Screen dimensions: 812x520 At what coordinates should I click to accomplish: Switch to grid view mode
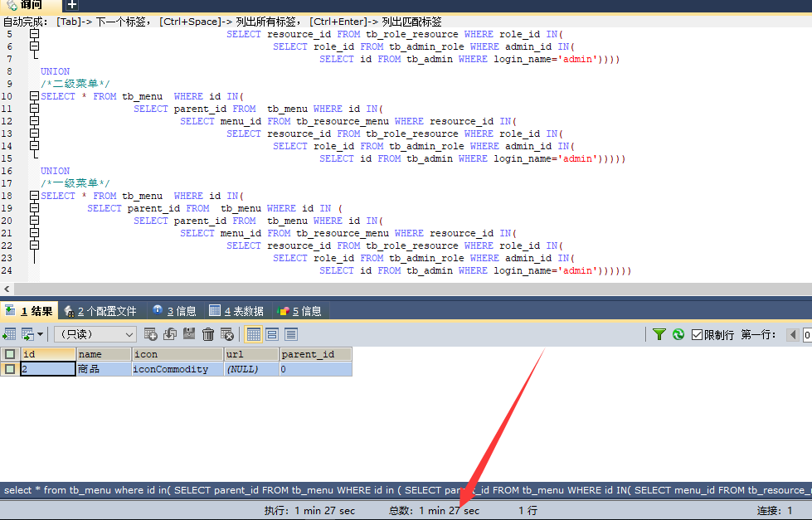254,334
